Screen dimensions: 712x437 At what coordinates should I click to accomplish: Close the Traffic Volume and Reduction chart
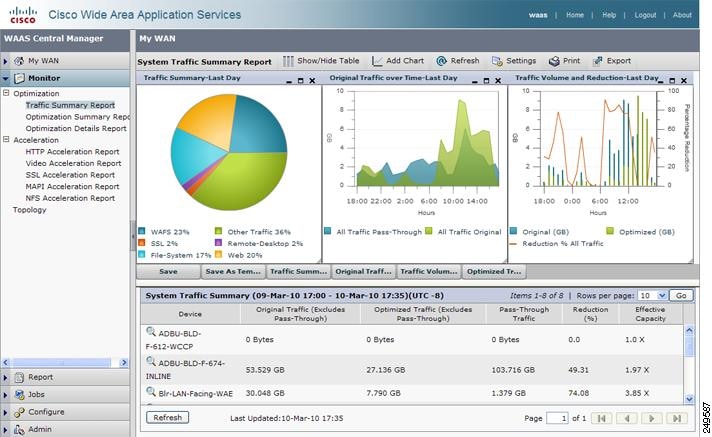(684, 80)
